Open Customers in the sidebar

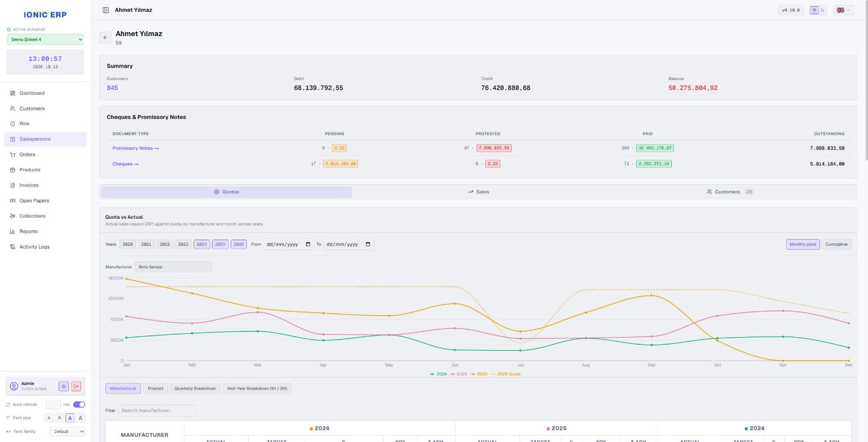[x=45, y=108]
